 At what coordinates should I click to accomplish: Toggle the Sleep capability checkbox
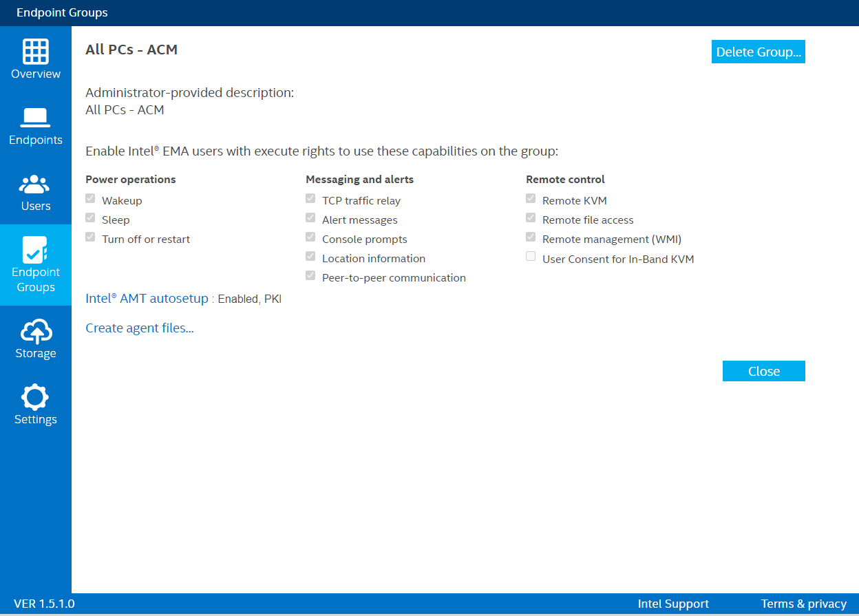(x=90, y=217)
